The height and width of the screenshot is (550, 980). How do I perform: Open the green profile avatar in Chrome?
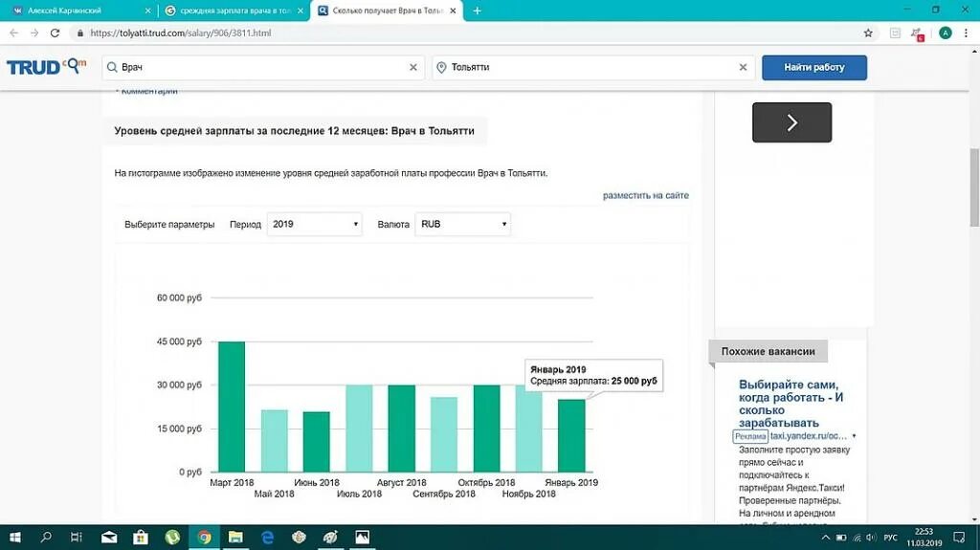click(945, 33)
